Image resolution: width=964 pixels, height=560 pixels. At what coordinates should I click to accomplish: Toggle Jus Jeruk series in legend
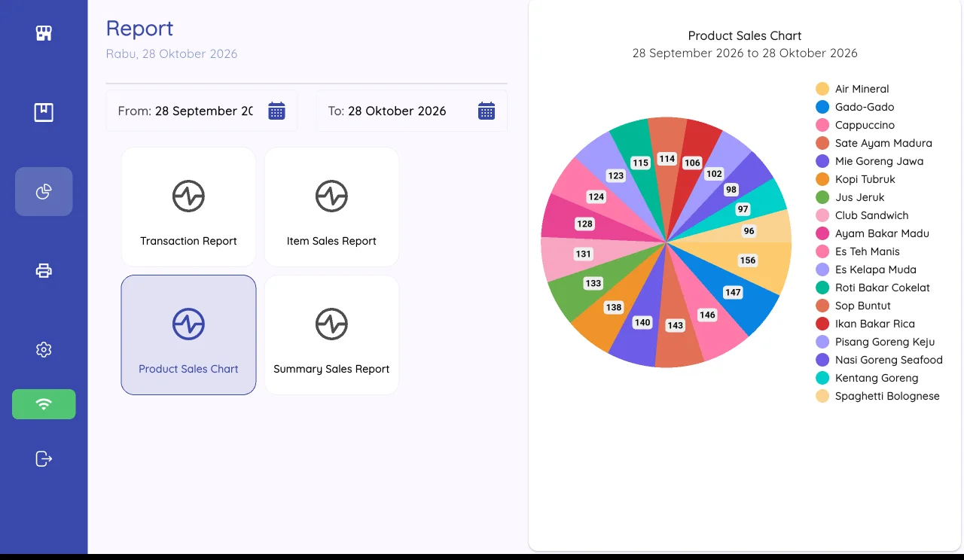(x=850, y=197)
